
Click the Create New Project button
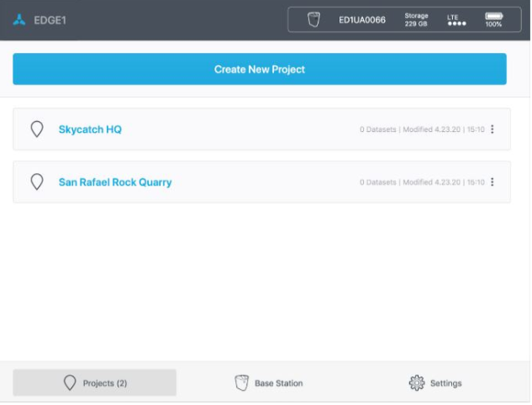(260, 69)
